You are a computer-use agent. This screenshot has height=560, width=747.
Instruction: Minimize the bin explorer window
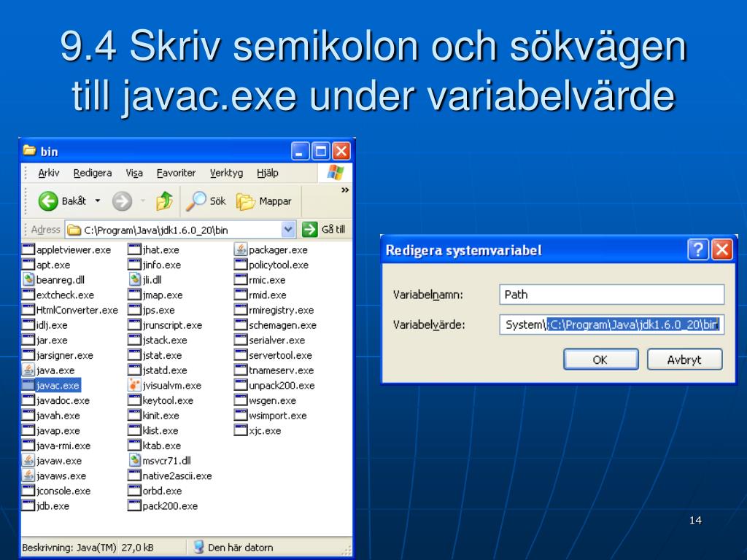301,152
